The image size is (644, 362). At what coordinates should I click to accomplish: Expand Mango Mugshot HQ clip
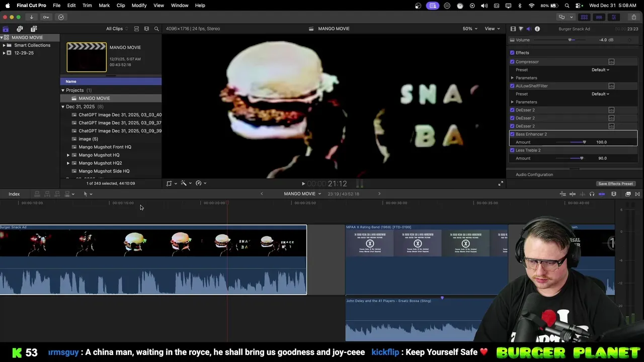coord(68,155)
